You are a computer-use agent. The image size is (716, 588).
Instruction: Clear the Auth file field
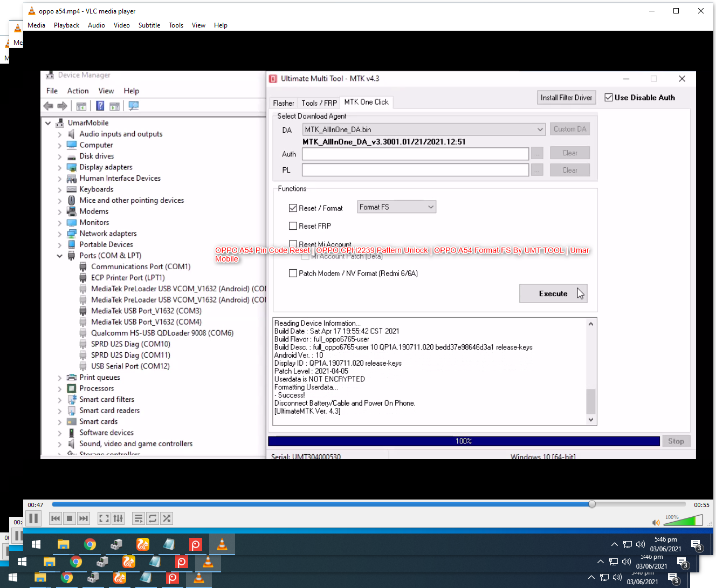pos(570,153)
